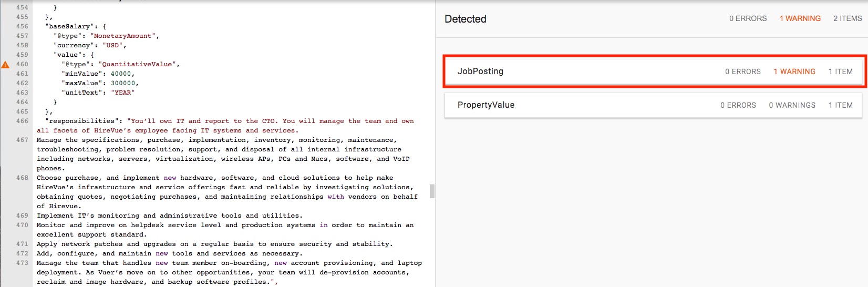The height and width of the screenshot is (287, 868).
Task: Click the "YEAR" unitText value
Action: (123, 93)
